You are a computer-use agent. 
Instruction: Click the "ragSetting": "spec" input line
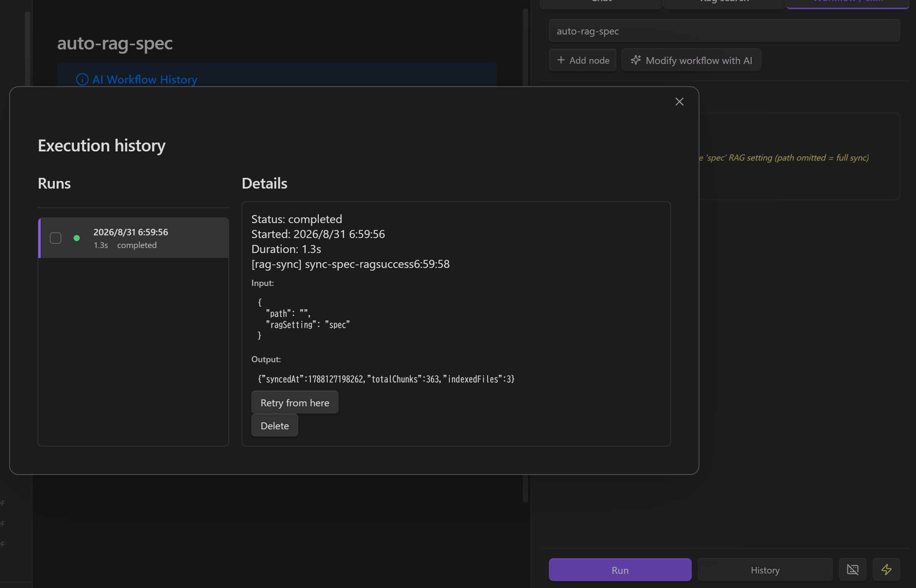tap(308, 325)
